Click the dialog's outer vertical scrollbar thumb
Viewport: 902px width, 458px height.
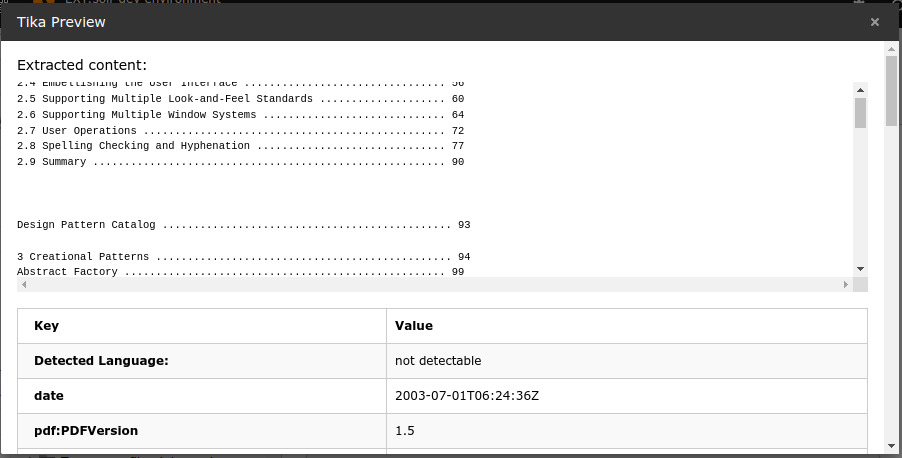click(891, 90)
